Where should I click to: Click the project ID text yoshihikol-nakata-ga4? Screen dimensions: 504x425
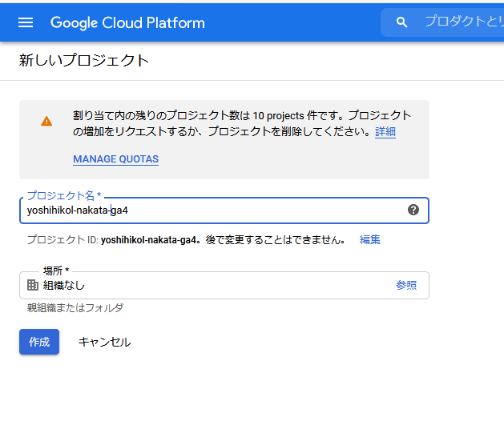[148, 240]
